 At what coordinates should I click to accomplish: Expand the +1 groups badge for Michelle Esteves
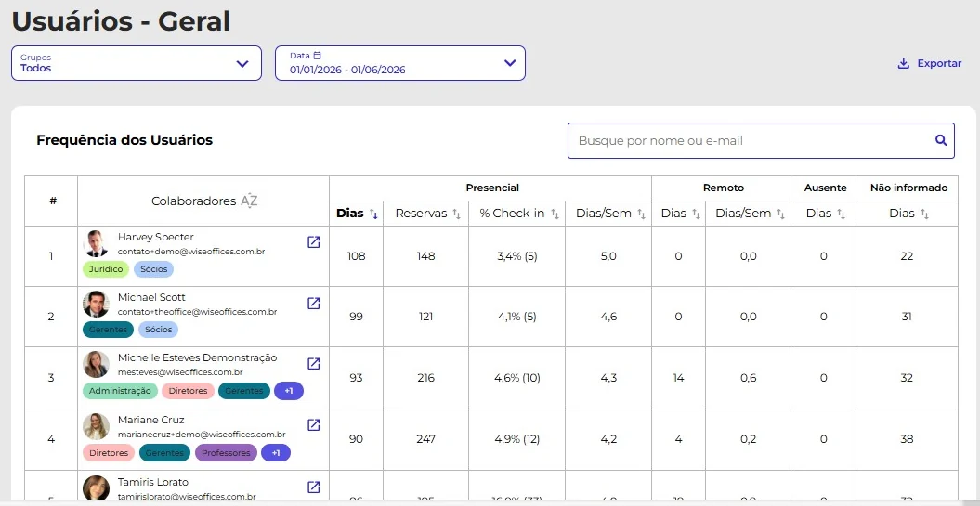point(289,391)
